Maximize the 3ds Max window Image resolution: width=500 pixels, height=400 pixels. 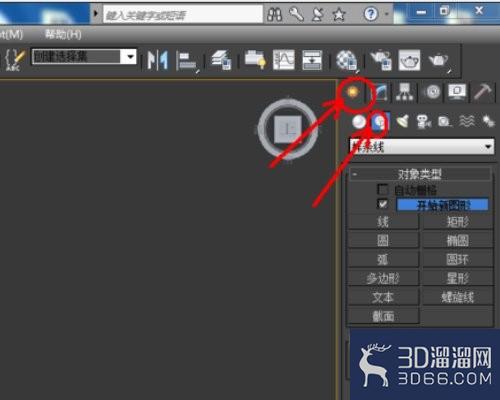(445, 11)
